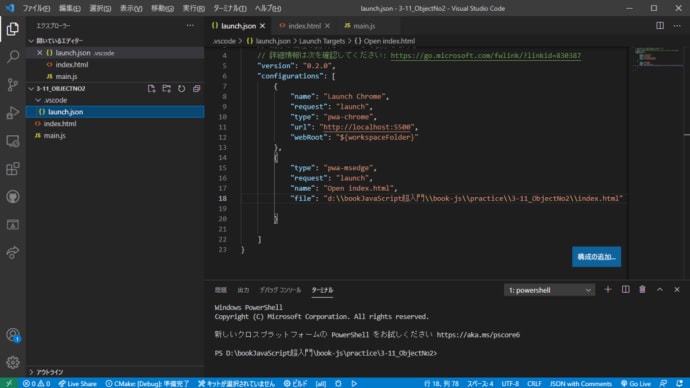Click the remote window indicator in status bar

(9, 383)
